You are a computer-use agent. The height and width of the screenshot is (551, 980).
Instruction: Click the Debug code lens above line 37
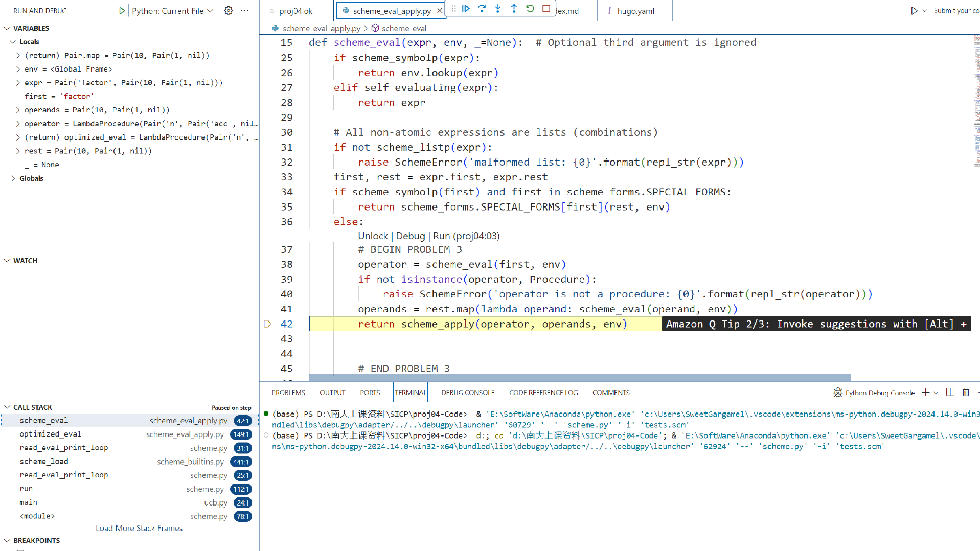click(410, 236)
